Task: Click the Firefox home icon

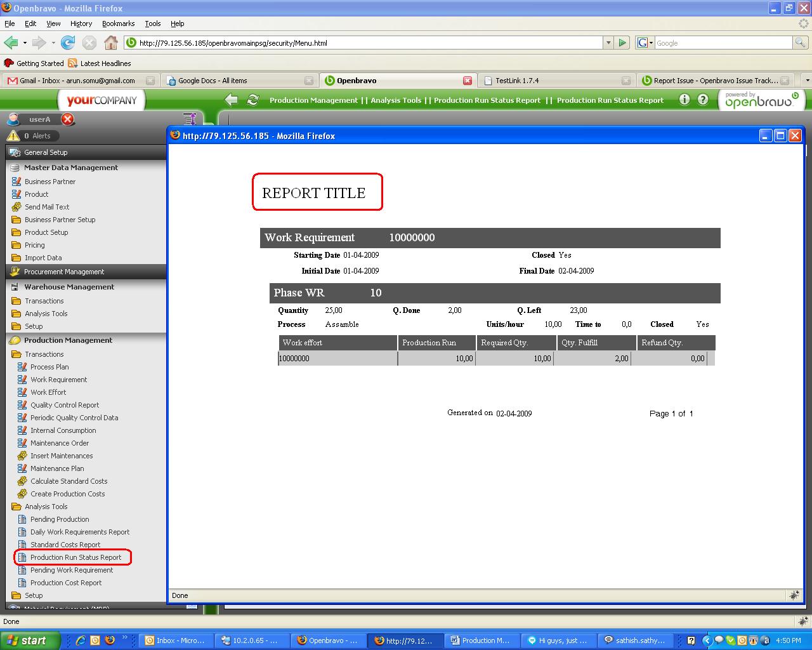Action: pos(111,43)
